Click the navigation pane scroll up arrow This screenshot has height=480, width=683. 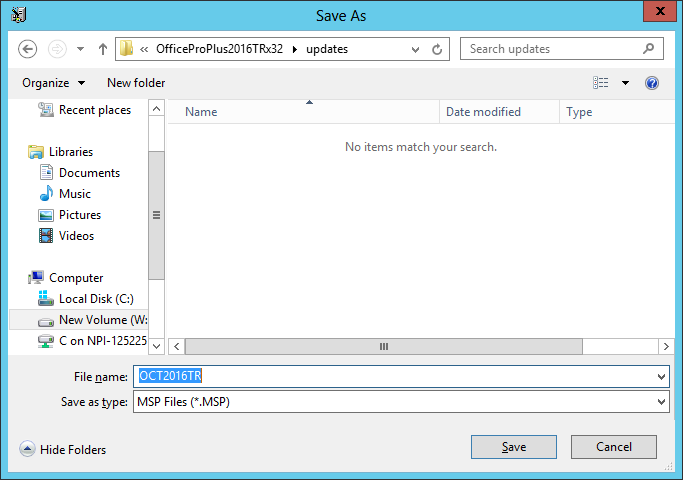156,108
